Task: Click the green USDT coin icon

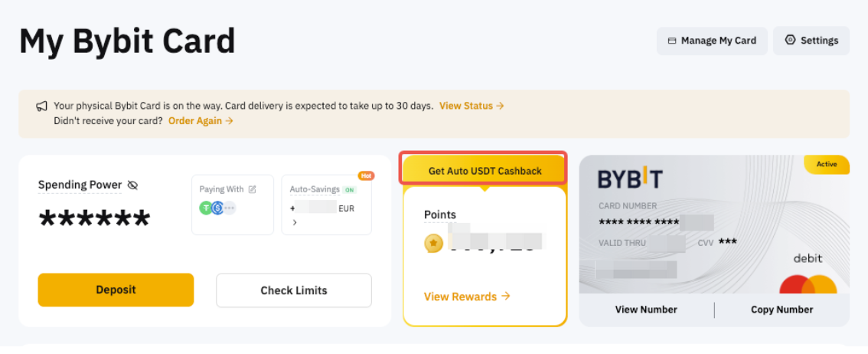Action: (x=206, y=207)
